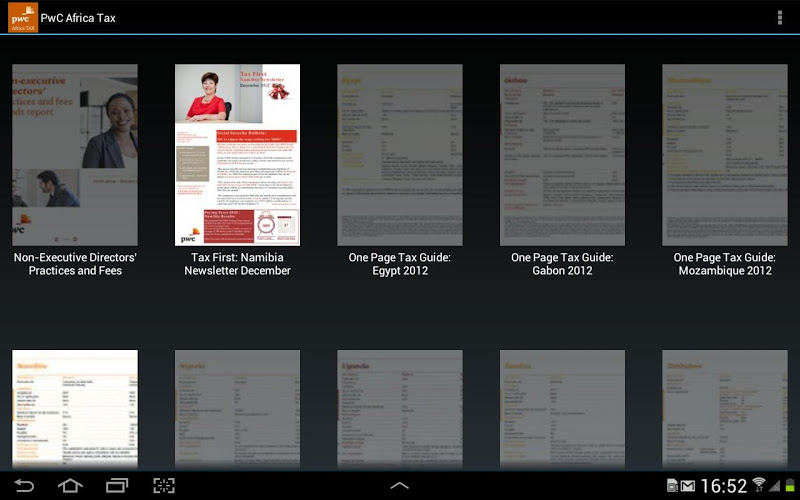Tap the Android Home navigation icon
800x500 pixels.
(70, 485)
